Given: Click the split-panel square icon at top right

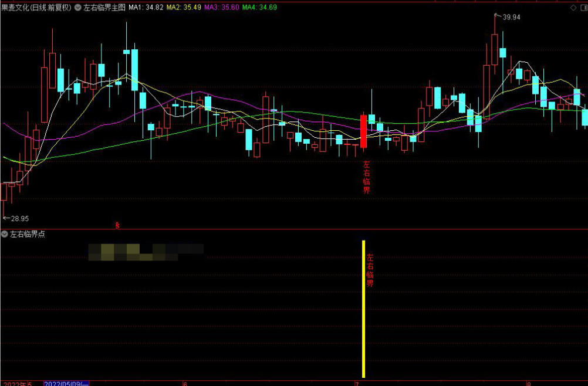Looking at the screenshot, I should (x=584, y=8).
